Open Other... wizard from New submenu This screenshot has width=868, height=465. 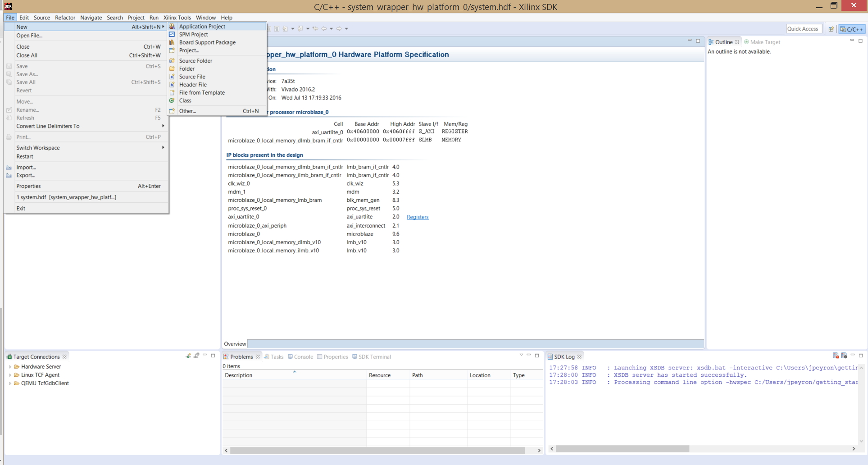coord(217,111)
